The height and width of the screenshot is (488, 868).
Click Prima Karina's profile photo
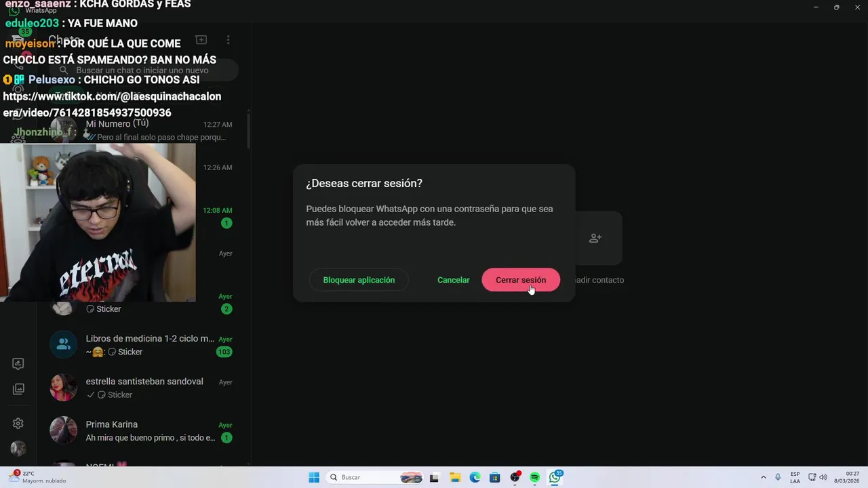64,430
